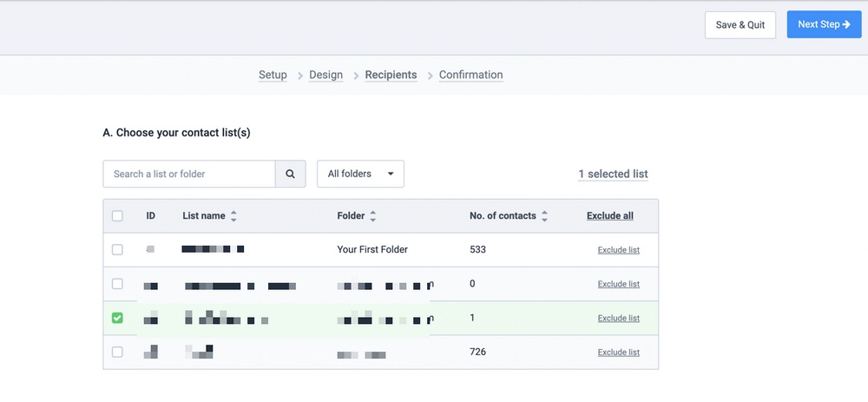Check the list with 0 contacts
The image size is (868, 402).
pos(117,284)
